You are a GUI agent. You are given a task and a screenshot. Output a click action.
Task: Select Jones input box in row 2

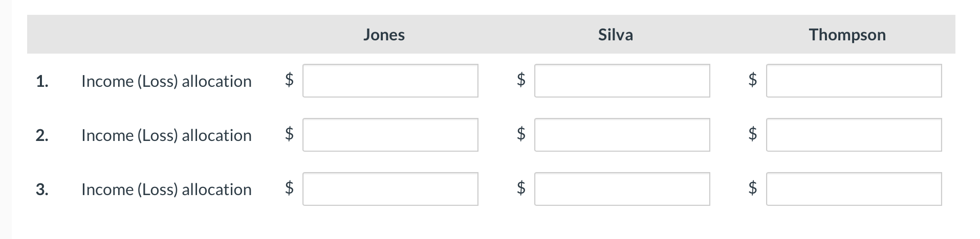click(390, 135)
